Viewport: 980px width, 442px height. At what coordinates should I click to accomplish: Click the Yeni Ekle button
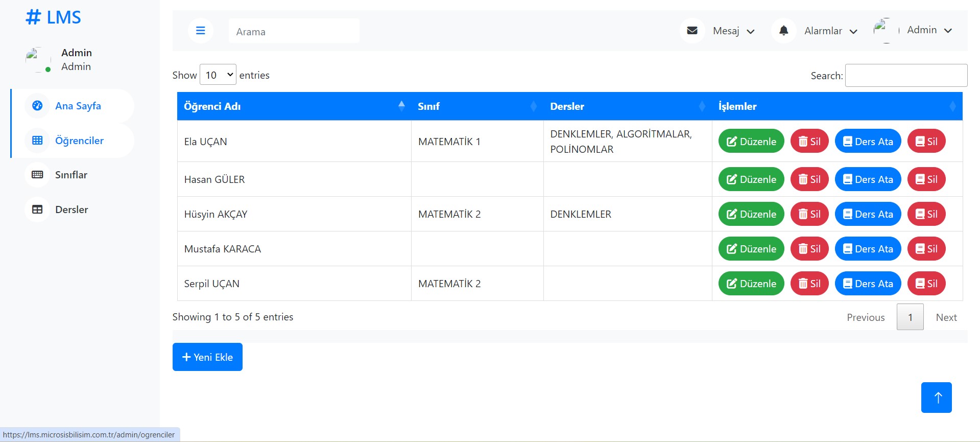tap(207, 357)
